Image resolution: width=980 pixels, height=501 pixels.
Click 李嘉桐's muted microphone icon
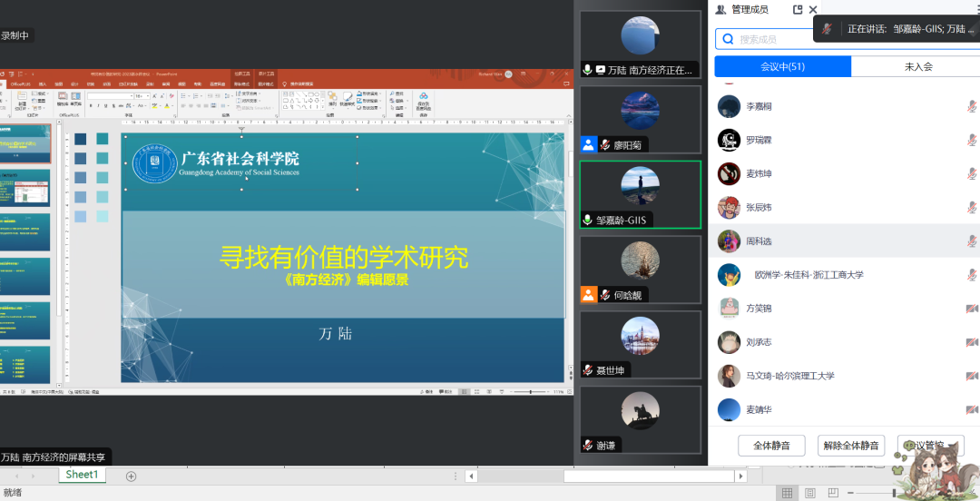tap(971, 106)
